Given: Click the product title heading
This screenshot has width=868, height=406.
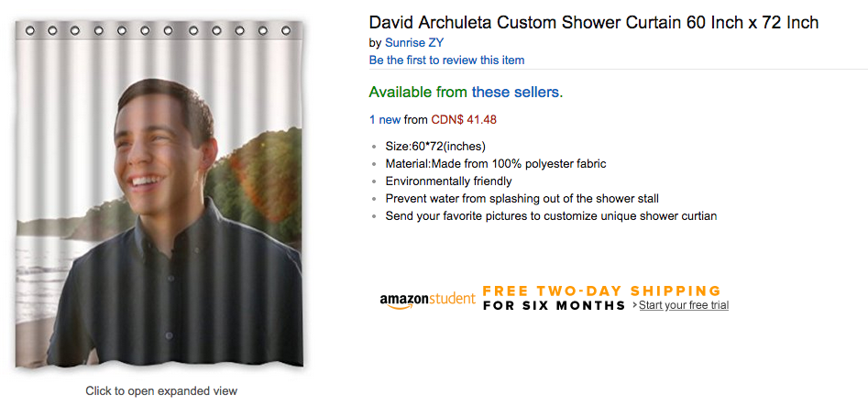Looking at the screenshot, I should click(x=593, y=22).
